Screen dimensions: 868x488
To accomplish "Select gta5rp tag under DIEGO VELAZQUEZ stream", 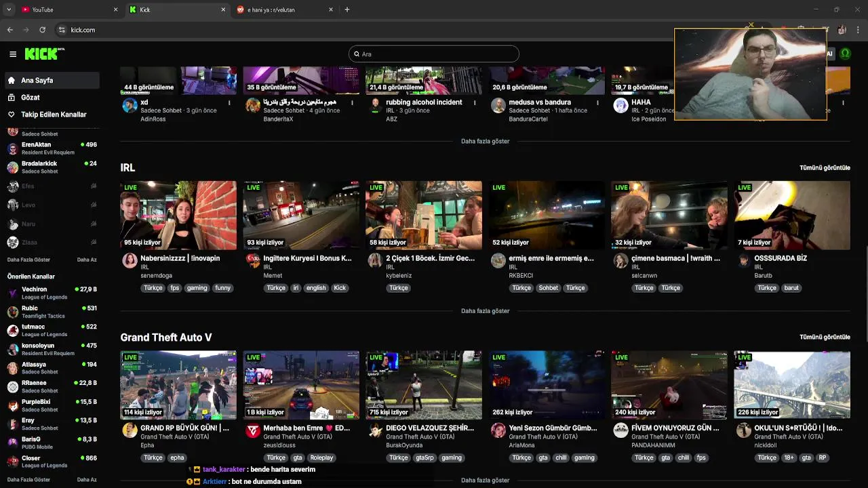I will [425, 457].
